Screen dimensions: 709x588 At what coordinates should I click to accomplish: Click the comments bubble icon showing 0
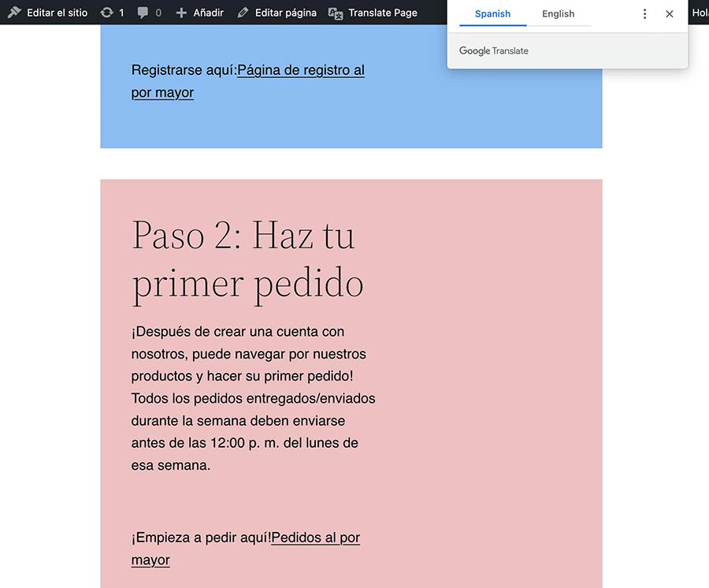tap(143, 13)
